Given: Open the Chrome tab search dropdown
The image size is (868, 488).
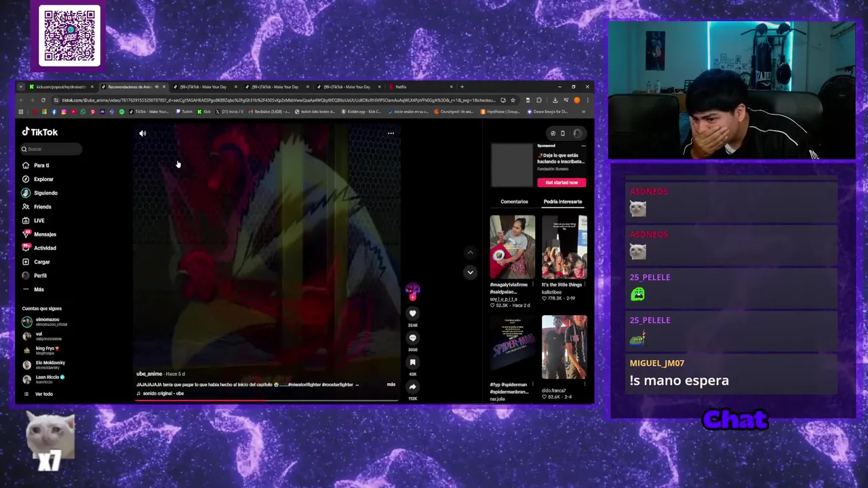Looking at the screenshot, I should [21, 87].
